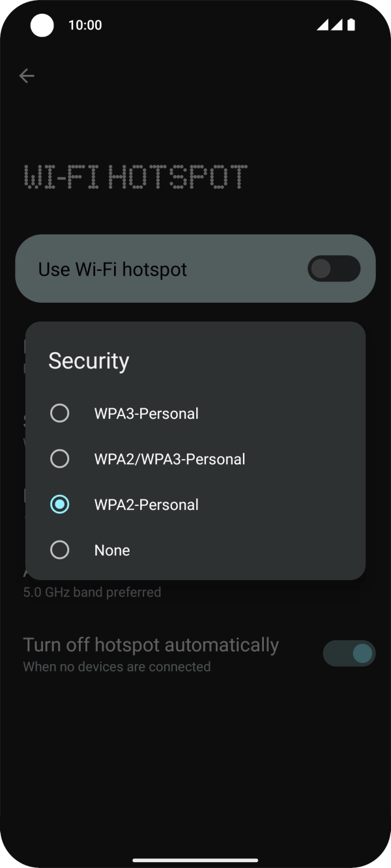This screenshot has height=868, width=391.
Task: Select None as hotspot security
Action: point(111,550)
